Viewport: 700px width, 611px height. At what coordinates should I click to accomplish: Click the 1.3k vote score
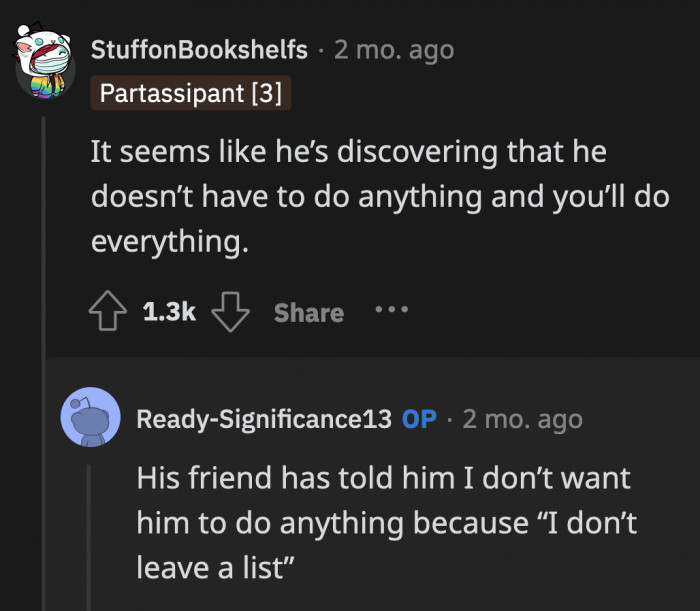pos(169,313)
